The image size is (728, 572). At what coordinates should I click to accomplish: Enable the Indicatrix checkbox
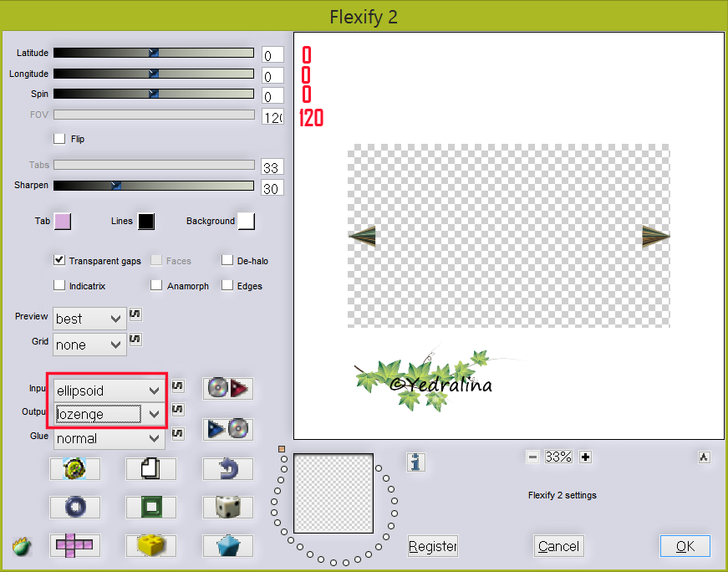pyautogui.click(x=59, y=285)
